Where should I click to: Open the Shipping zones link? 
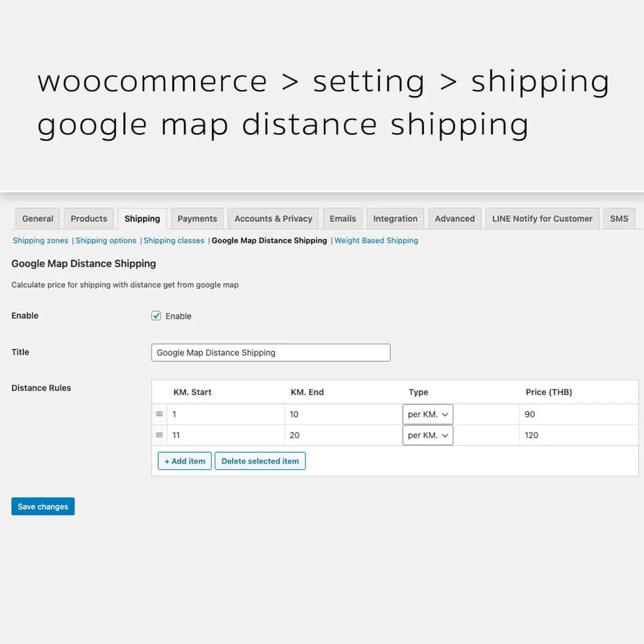tap(40, 241)
